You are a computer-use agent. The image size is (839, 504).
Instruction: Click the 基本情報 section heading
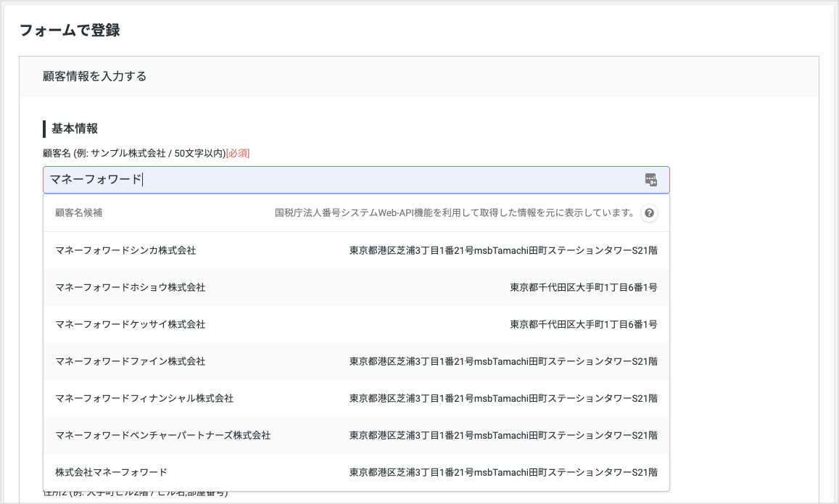(x=75, y=128)
